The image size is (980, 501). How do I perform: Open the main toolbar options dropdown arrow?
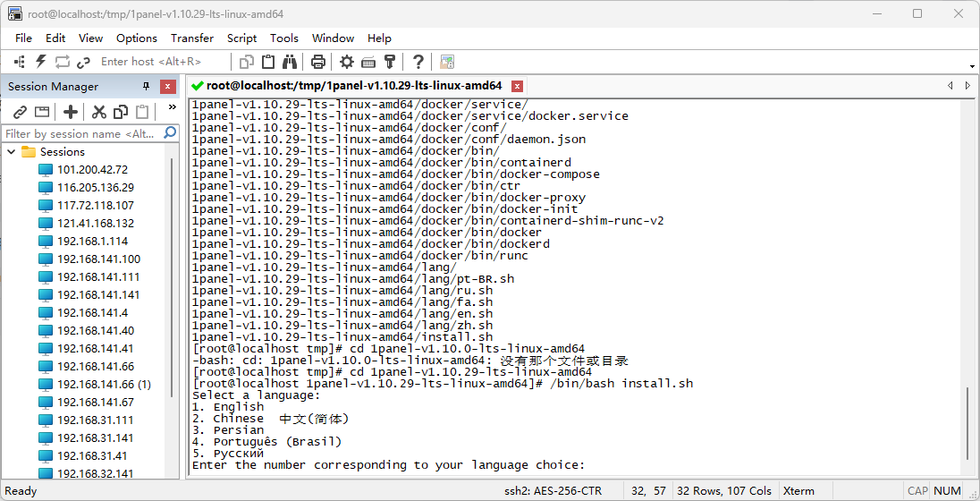click(x=972, y=65)
